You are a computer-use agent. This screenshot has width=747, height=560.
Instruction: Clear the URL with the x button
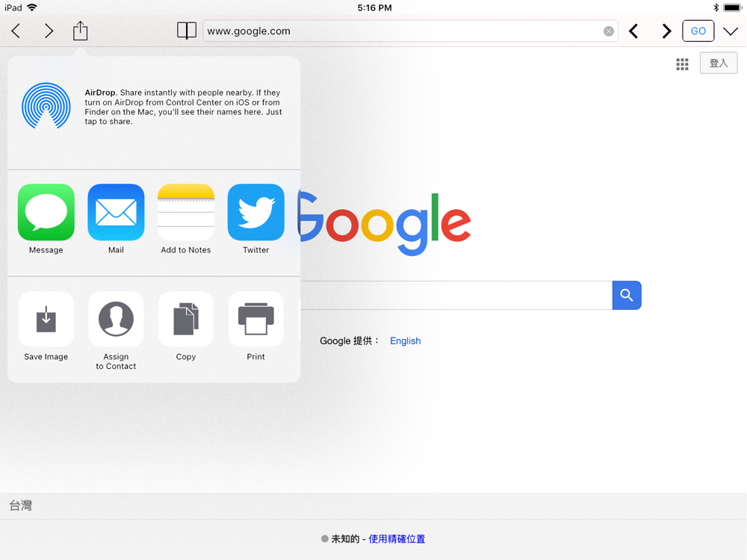coord(608,31)
